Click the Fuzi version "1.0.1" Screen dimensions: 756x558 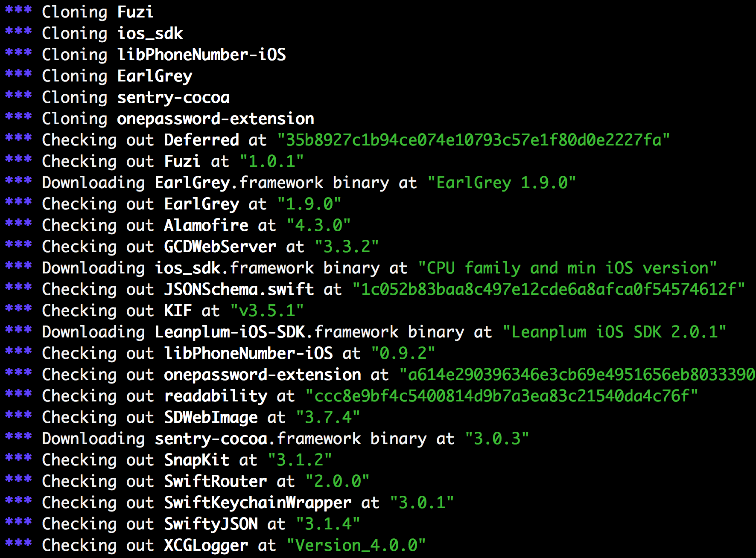[x=271, y=161]
